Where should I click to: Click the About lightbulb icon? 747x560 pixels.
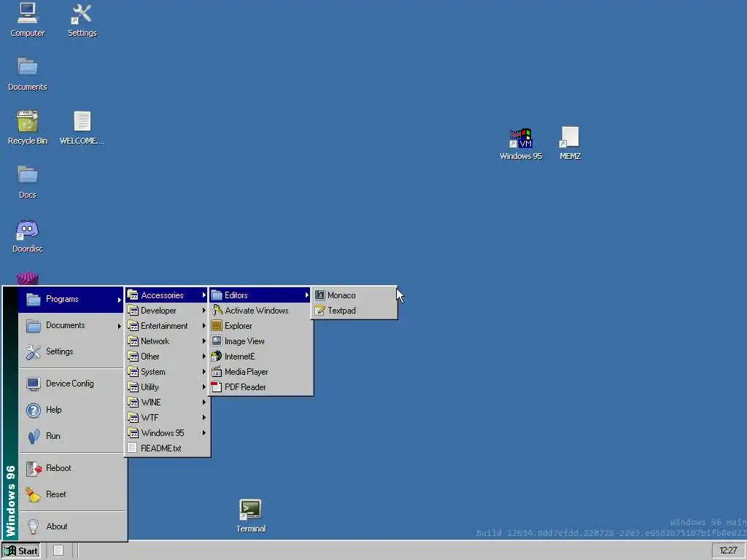coord(33,526)
